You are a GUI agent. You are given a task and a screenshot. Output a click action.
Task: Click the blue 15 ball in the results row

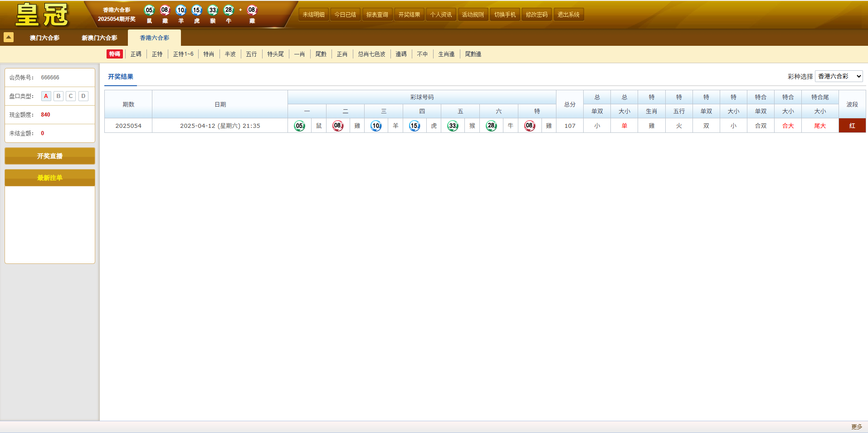tap(414, 126)
